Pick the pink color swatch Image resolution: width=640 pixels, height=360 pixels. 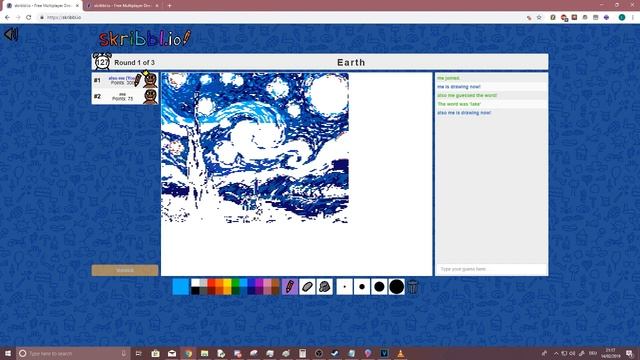[267, 282]
